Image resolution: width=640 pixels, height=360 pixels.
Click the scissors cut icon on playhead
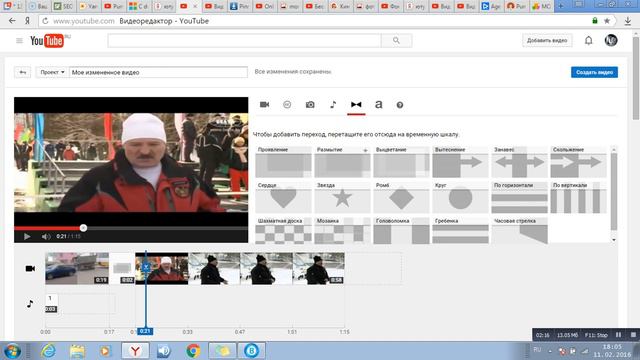pos(146,267)
